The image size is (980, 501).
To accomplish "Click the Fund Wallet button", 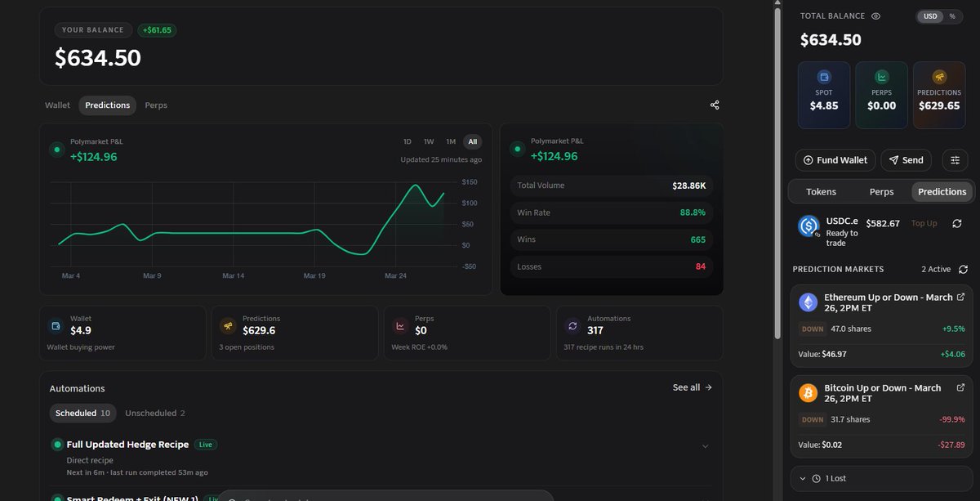I will 835,160.
